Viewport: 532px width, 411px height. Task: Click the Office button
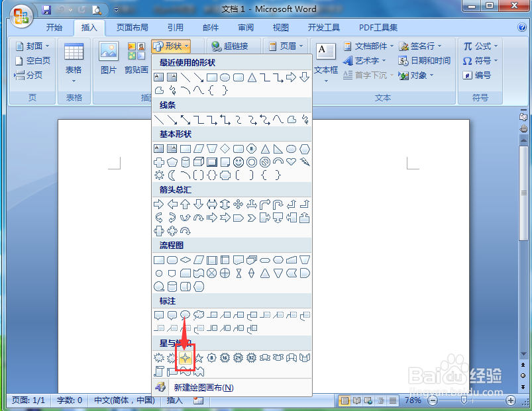click(21, 16)
